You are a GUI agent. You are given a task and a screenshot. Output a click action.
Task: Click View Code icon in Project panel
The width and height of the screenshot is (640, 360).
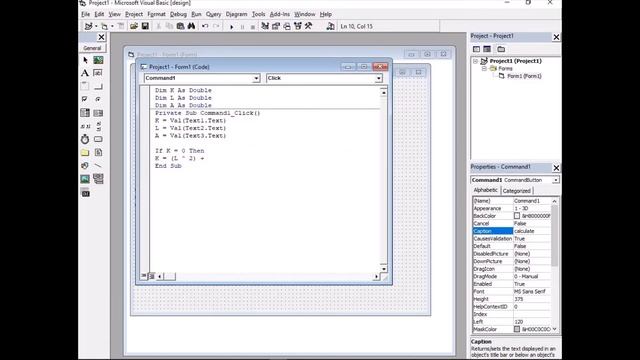[476, 49]
